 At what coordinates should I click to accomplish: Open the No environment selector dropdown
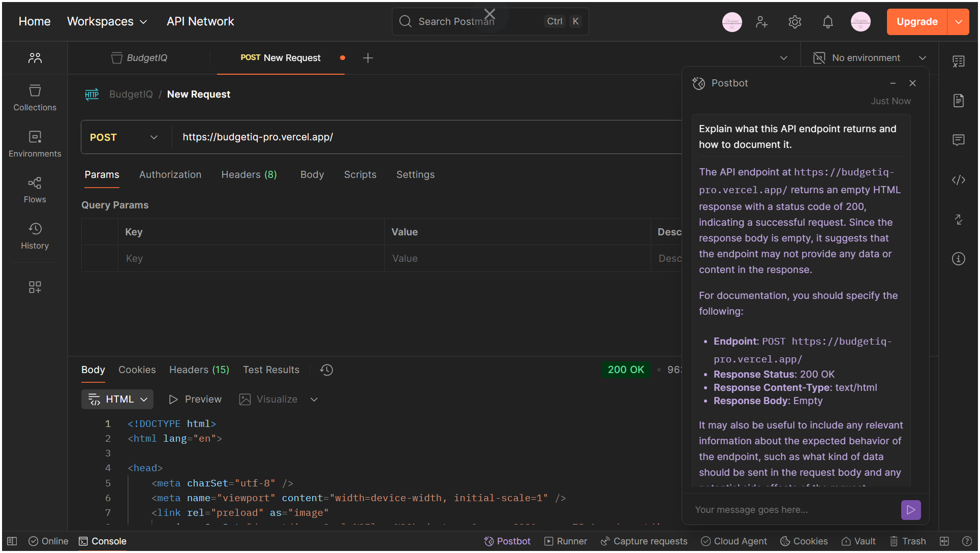tap(869, 58)
